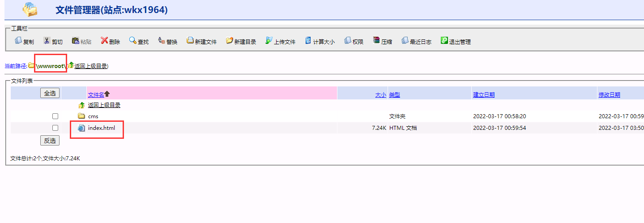Click the 压缩 (compress) archive icon
The width and height of the screenshot is (644, 223).
(376, 41)
